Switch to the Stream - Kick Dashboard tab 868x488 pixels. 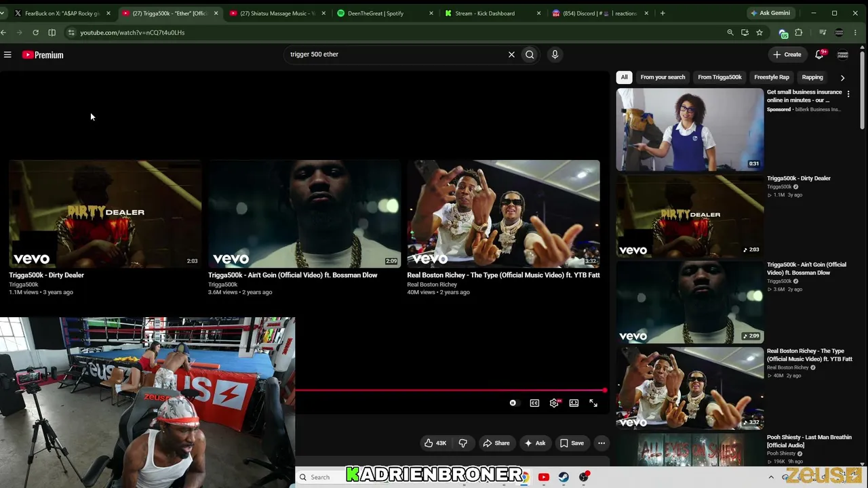(x=493, y=13)
